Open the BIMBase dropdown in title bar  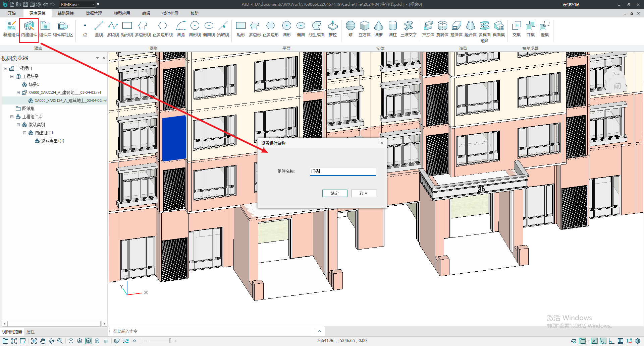coord(93,4)
